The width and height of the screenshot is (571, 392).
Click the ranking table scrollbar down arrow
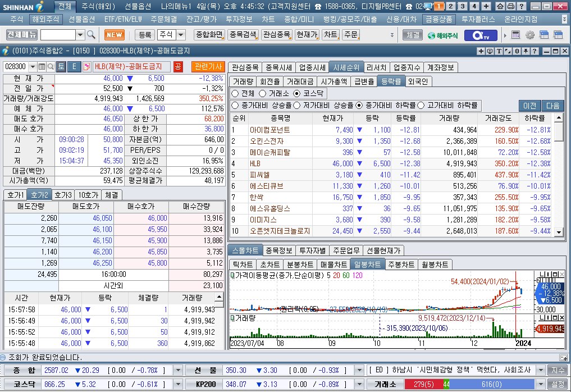[x=559, y=232]
